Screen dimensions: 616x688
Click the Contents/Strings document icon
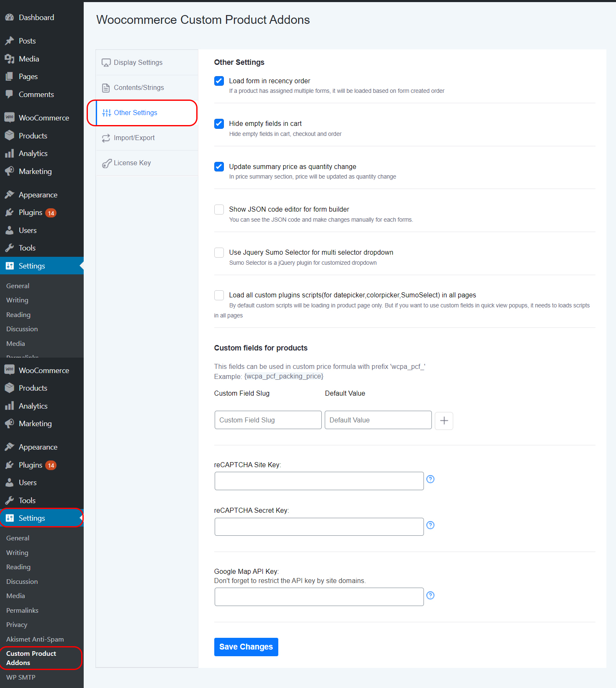pyautogui.click(x=106, y=88)
